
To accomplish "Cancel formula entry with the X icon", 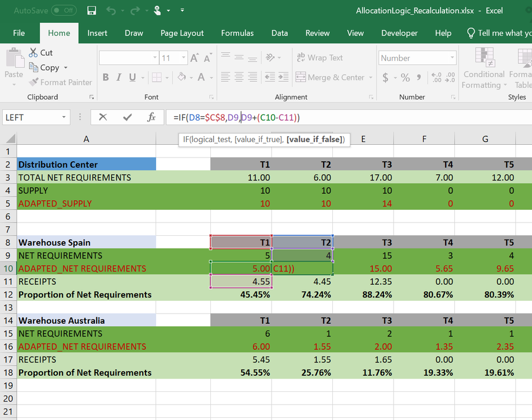I will [x=103, y=117].
